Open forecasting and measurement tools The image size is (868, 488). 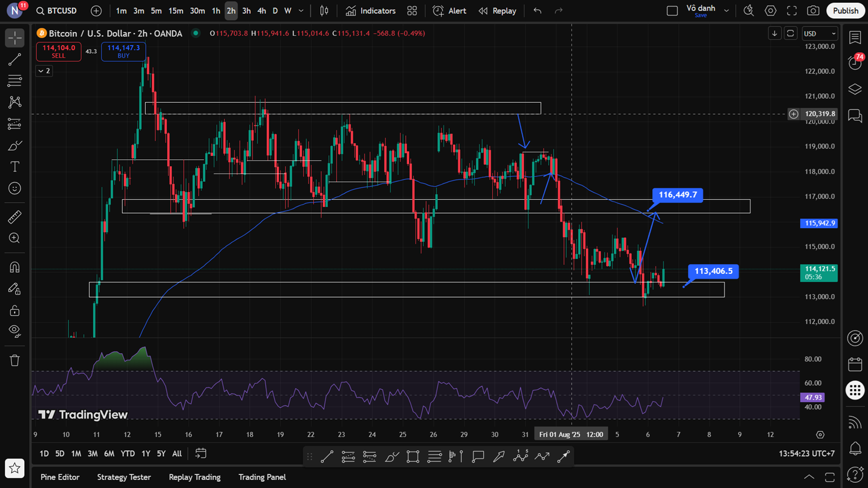(x=15, y=124)
